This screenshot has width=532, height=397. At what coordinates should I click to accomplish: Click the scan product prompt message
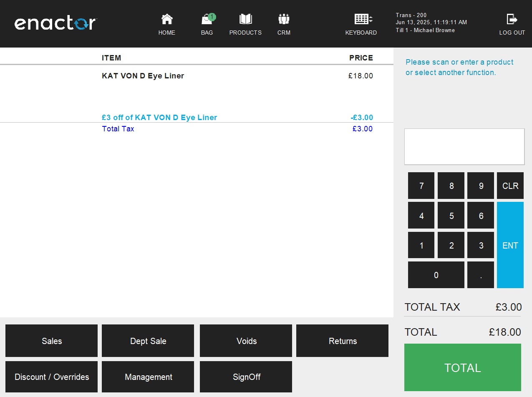tap(459, 67)
